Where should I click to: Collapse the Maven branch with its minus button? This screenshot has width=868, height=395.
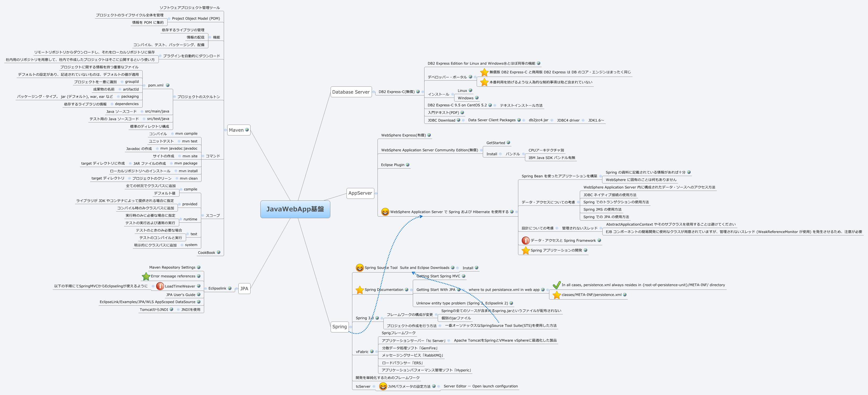tap(226, 130)
